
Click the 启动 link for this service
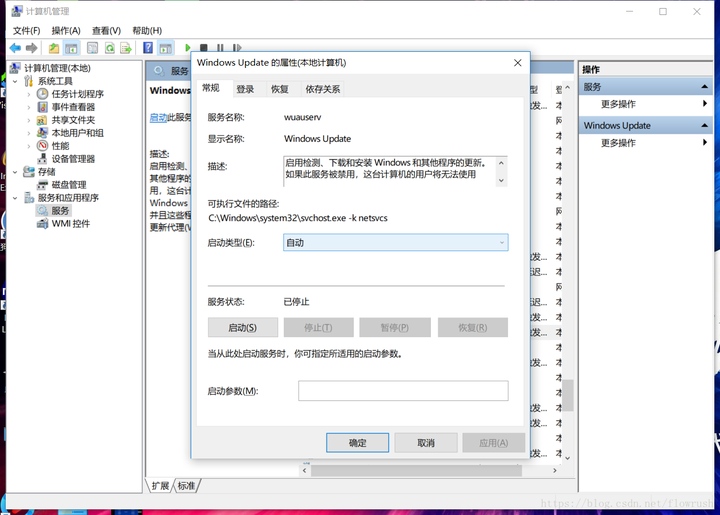tap(158, 117)
